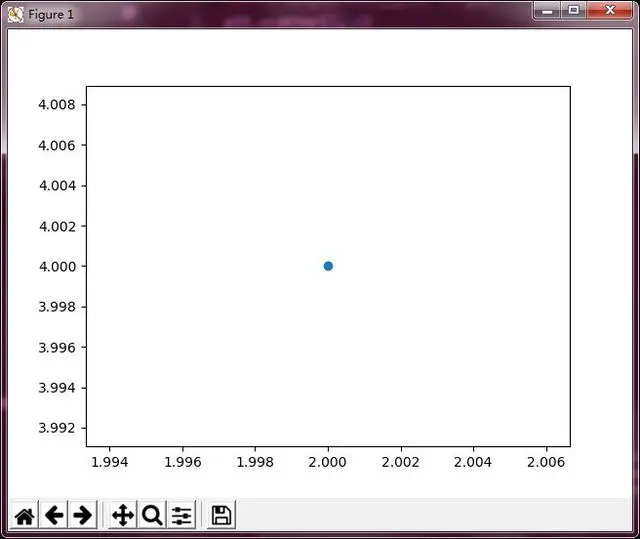Image resolution: width=640 pixels, height=539 pixels.
Task: Click the y-axis tick label 3.998
Action: [x=57, y=307]
